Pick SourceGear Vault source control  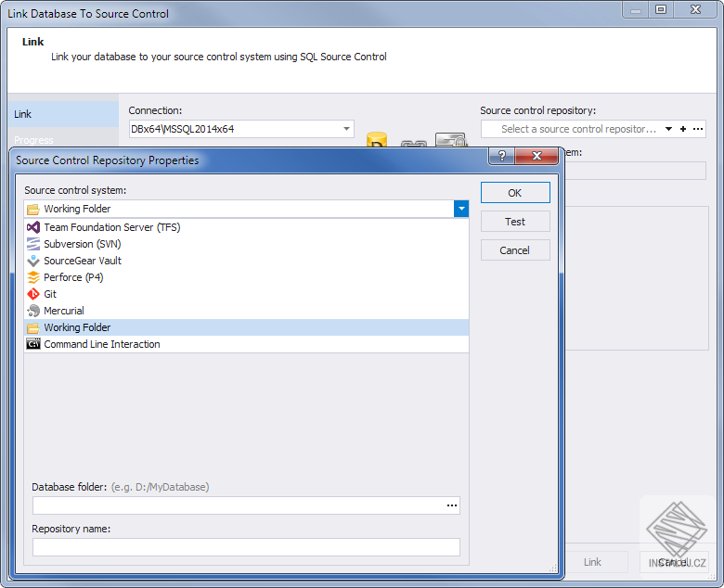click(246, 261)
